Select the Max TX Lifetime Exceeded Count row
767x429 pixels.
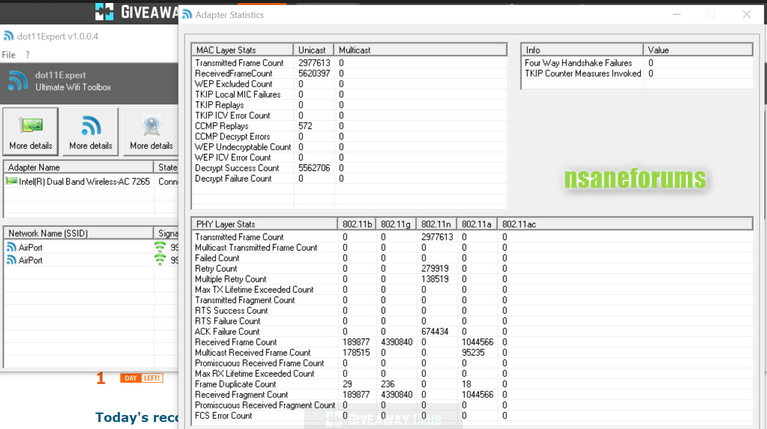pyautogui.click(x=472, y=290)
